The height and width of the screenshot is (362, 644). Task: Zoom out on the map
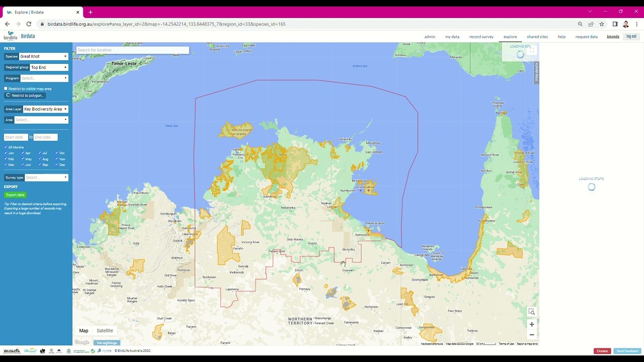click(x=532, y=335)
